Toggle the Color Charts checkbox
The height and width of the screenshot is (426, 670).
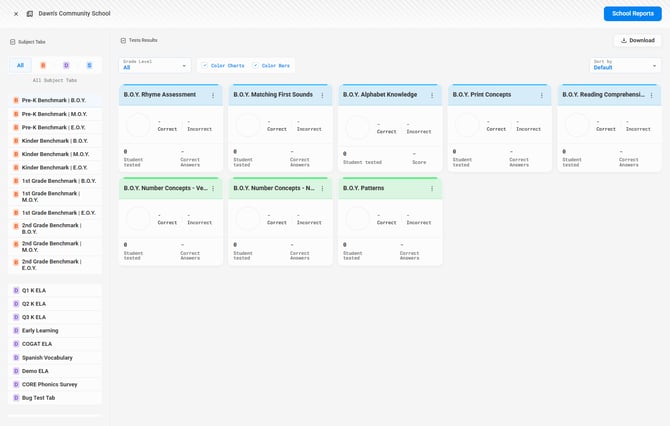pos(205,66)
